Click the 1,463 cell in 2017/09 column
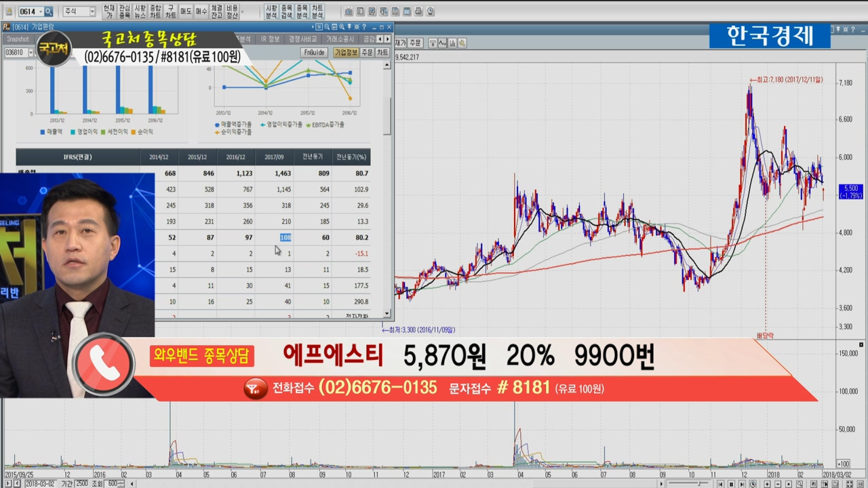 tap(282, 174)
